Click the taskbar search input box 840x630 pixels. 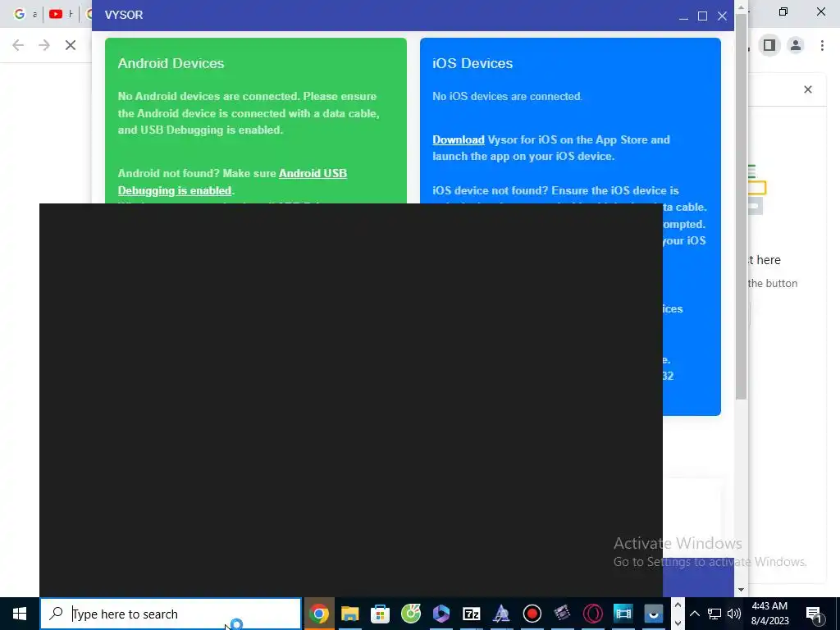click(171, 614)
